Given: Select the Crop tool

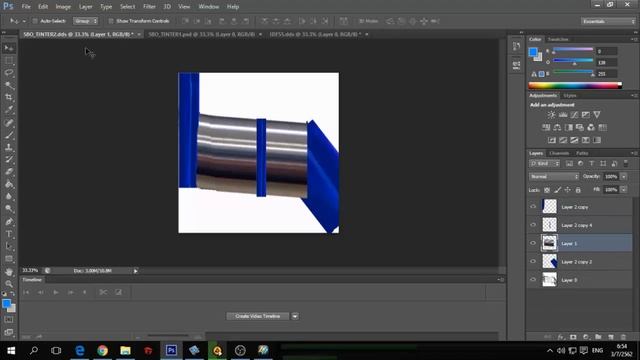Looking at the screenshot, I should (9, 98).
